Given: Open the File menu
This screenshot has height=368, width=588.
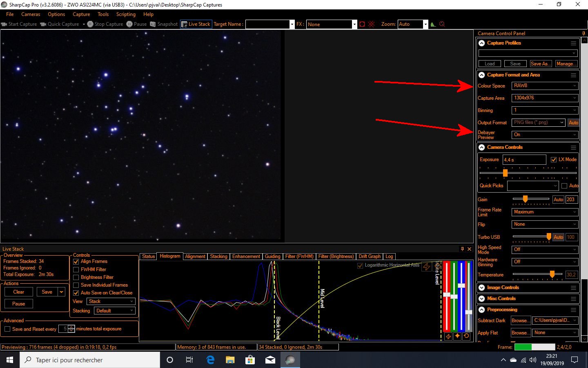Looking at the screenshot, I should [10, 14].
